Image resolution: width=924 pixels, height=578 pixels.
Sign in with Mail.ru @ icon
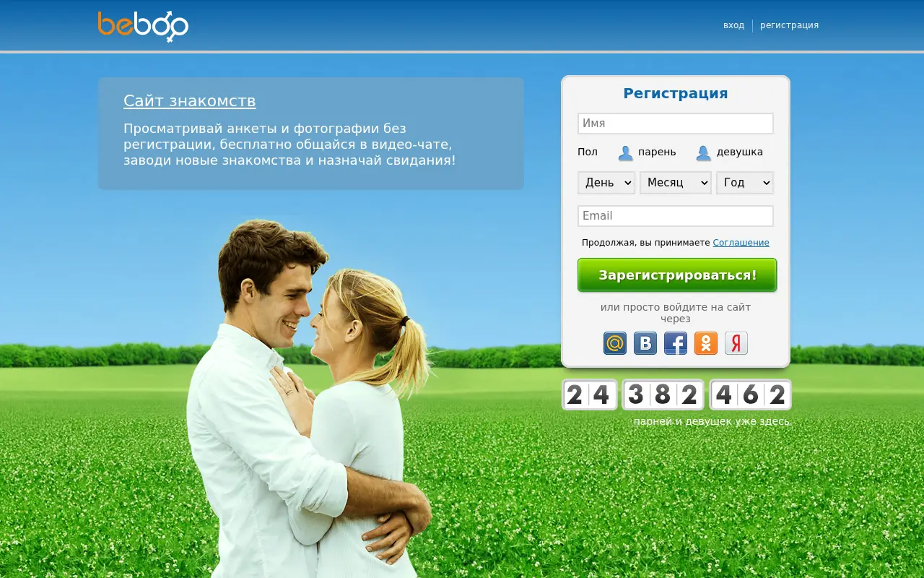(615, 343)
